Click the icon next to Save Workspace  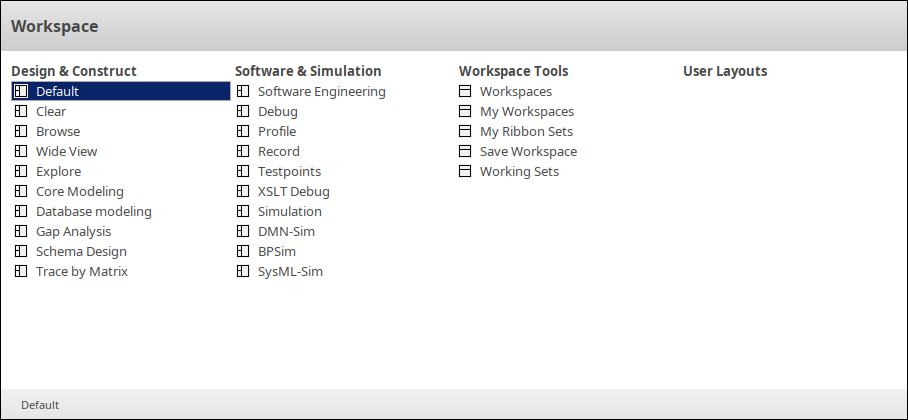click(x=465, y=152)
